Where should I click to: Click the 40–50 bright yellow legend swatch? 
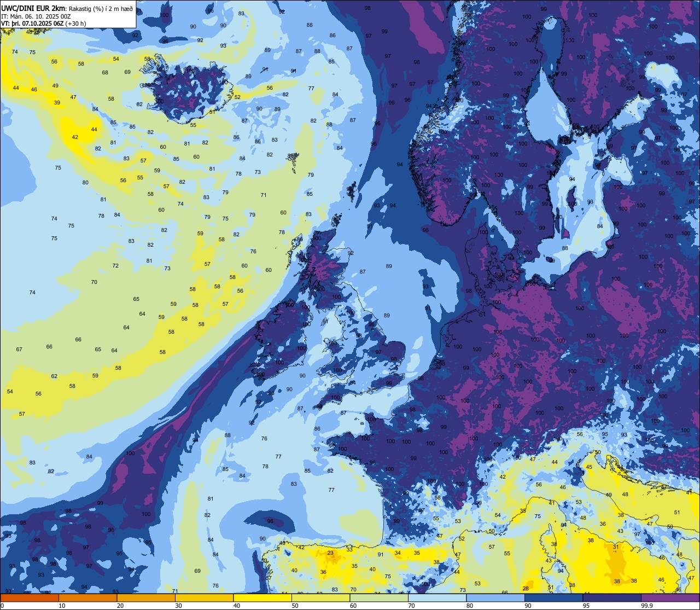262,598
